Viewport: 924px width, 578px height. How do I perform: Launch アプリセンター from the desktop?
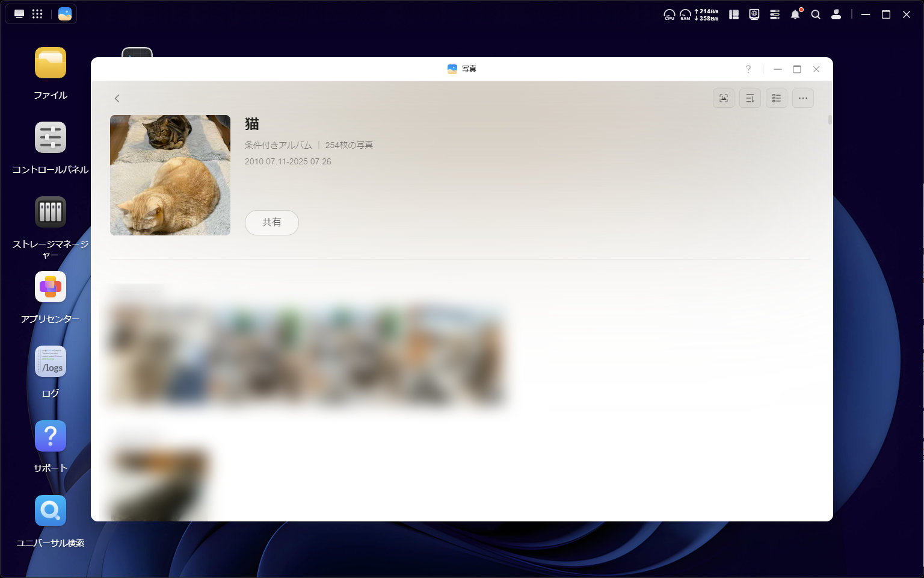tap(51, 287)
